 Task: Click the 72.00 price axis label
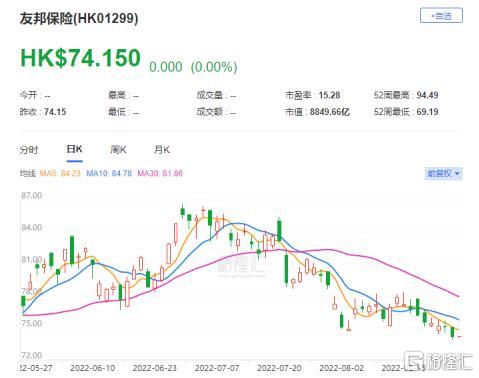point(32,355)
